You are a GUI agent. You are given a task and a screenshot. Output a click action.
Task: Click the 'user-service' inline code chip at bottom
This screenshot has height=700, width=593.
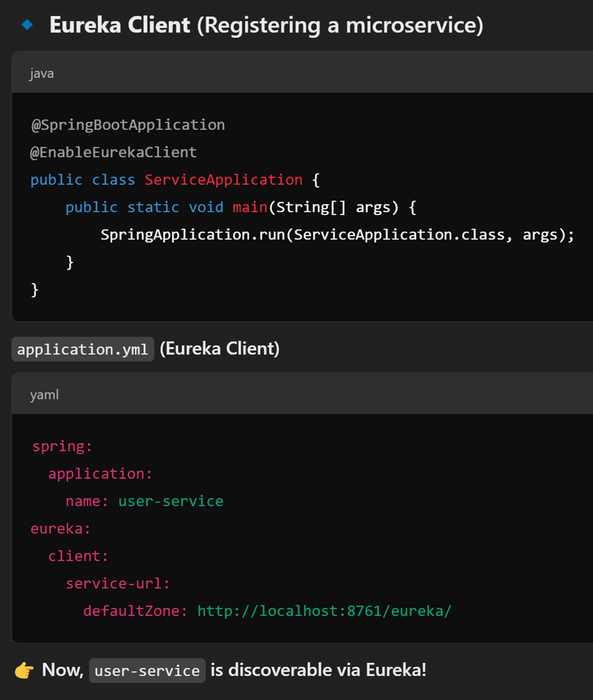click(147, 671)
